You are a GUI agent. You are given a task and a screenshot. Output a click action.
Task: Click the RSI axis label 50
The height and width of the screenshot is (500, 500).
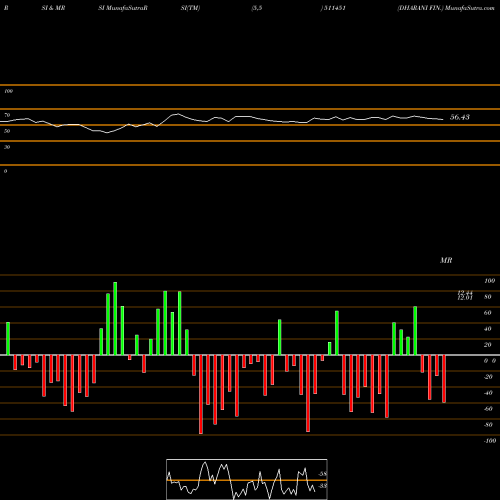[7, 131]
